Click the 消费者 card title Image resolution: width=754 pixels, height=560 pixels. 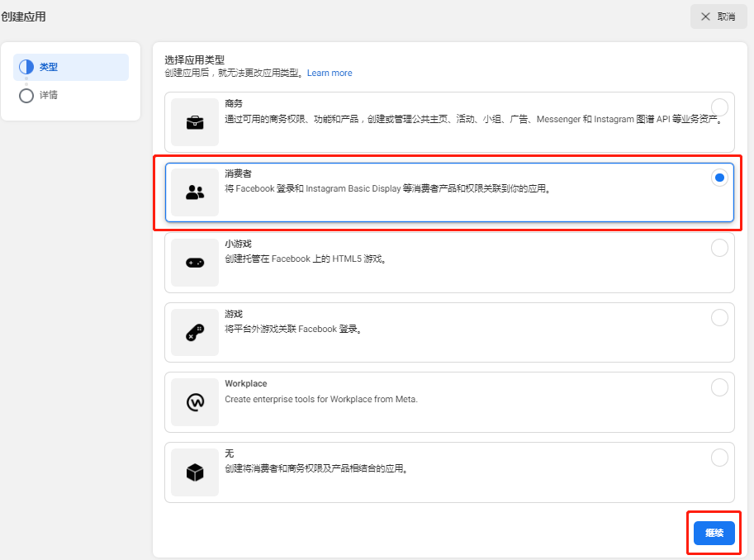coord(238,173)
